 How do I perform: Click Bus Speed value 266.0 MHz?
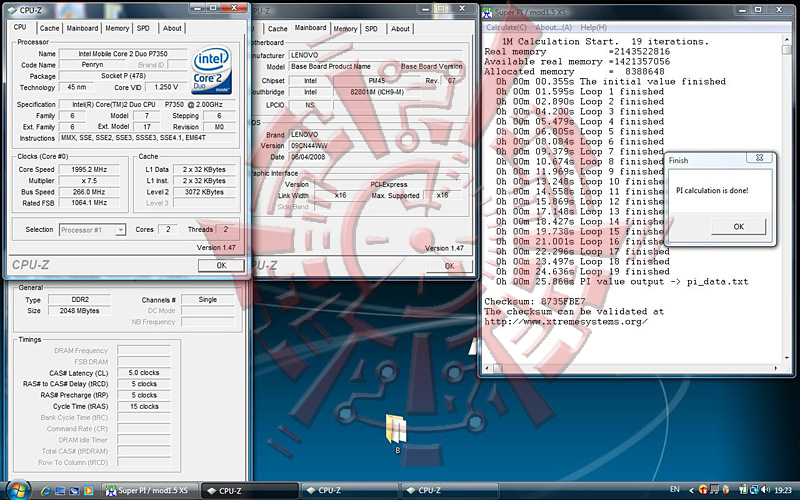(89, 192)
